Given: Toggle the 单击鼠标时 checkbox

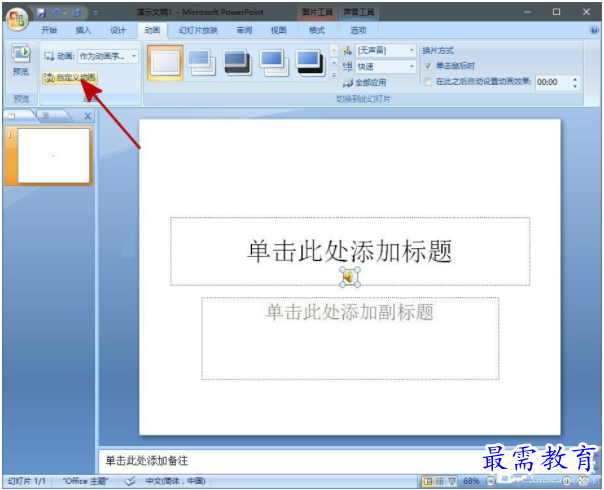Looking at the screenshot, I should (x=428, y=66).
